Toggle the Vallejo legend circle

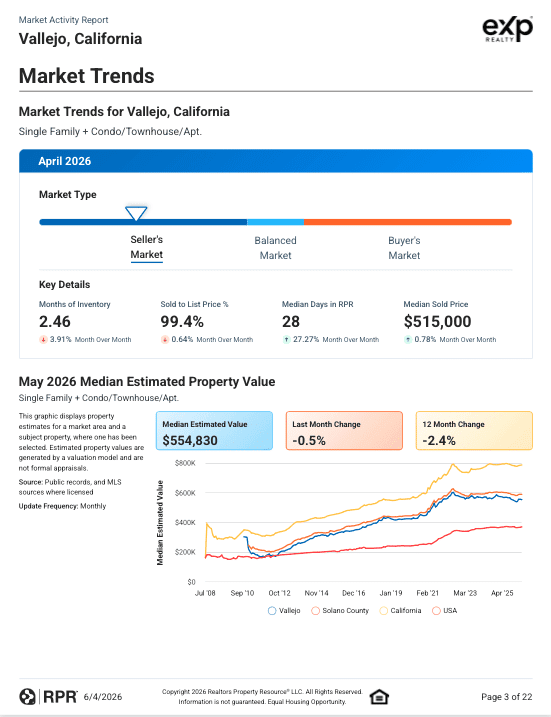coord(272,610)
